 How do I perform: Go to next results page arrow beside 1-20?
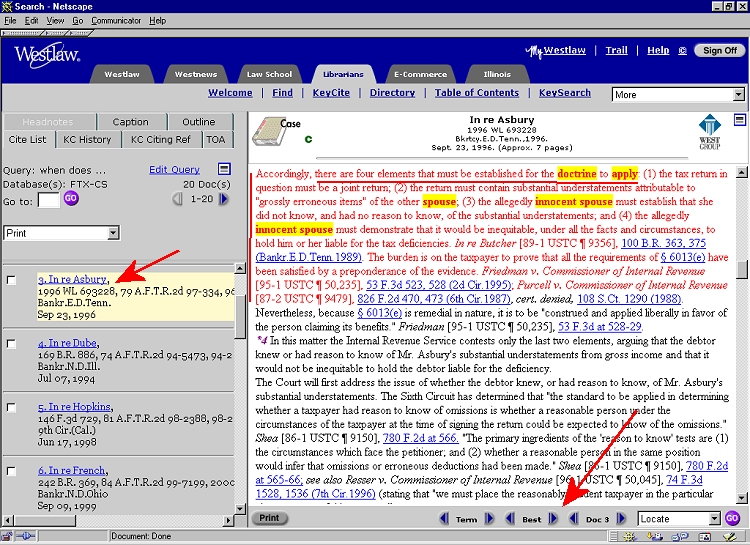click(223, 199)
